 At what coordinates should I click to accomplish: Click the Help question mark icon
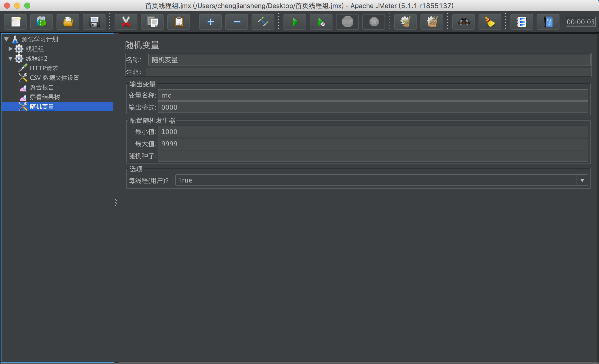coord(548,22)
